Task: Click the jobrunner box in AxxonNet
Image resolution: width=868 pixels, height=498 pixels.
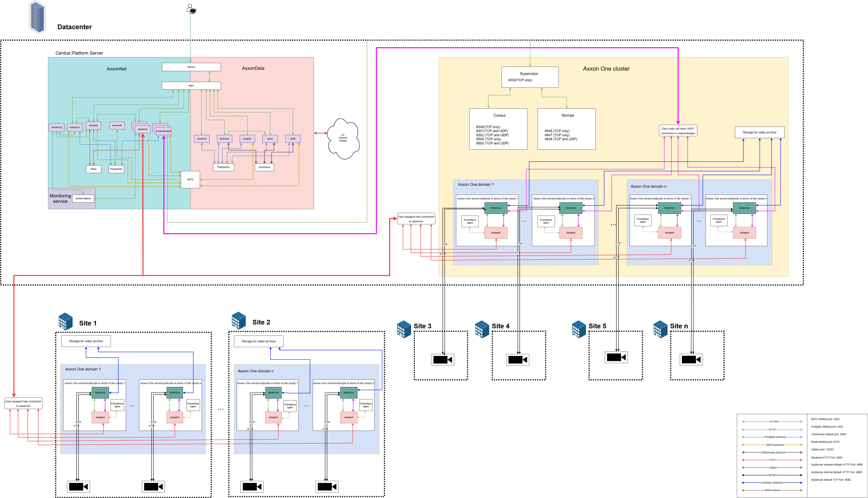Action: point(117,125)
